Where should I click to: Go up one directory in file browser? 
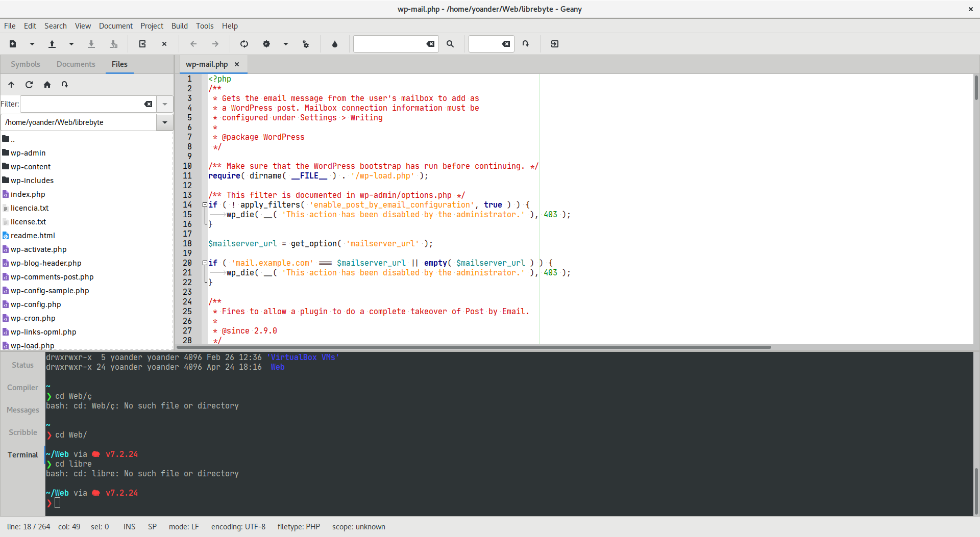pyautogui.click(x=11, y=85)
